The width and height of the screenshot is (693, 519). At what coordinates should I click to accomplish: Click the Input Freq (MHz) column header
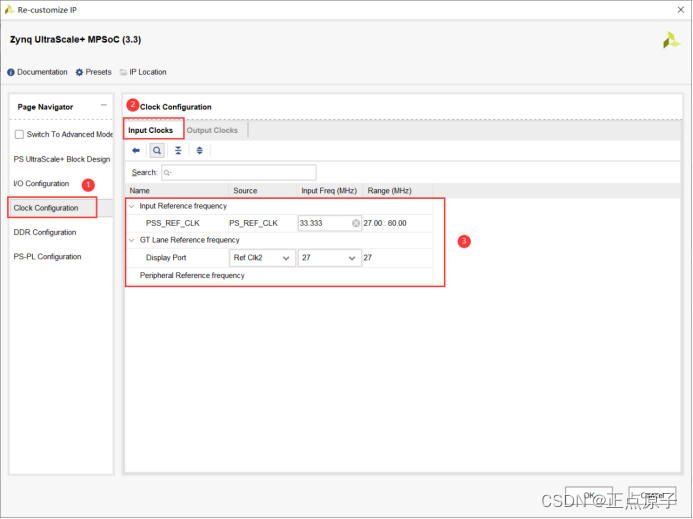pos(330,191)
